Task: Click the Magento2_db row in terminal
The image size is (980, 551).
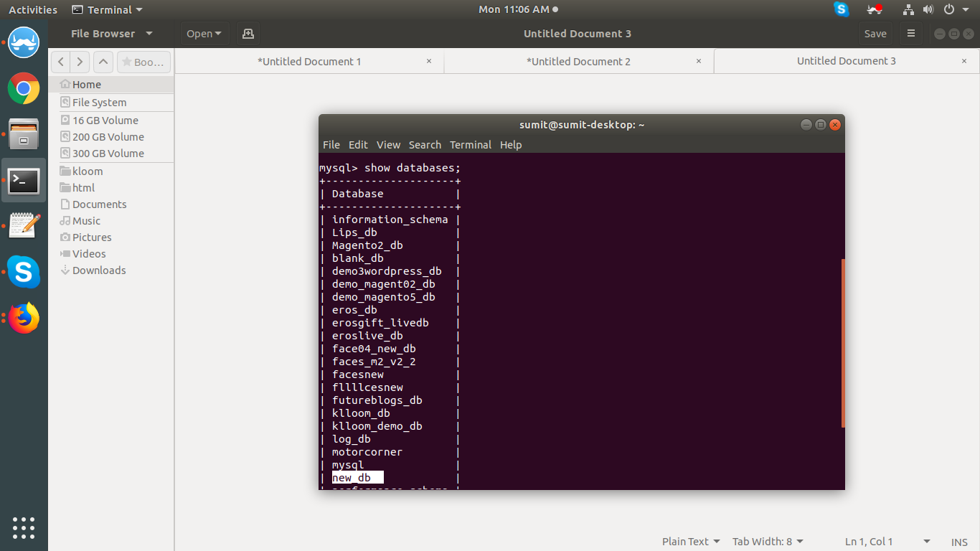Action: 367,245
